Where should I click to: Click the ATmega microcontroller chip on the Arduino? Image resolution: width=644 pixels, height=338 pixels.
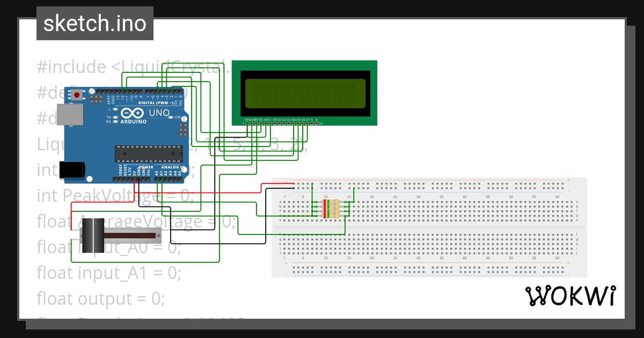[x=148, y=154]
